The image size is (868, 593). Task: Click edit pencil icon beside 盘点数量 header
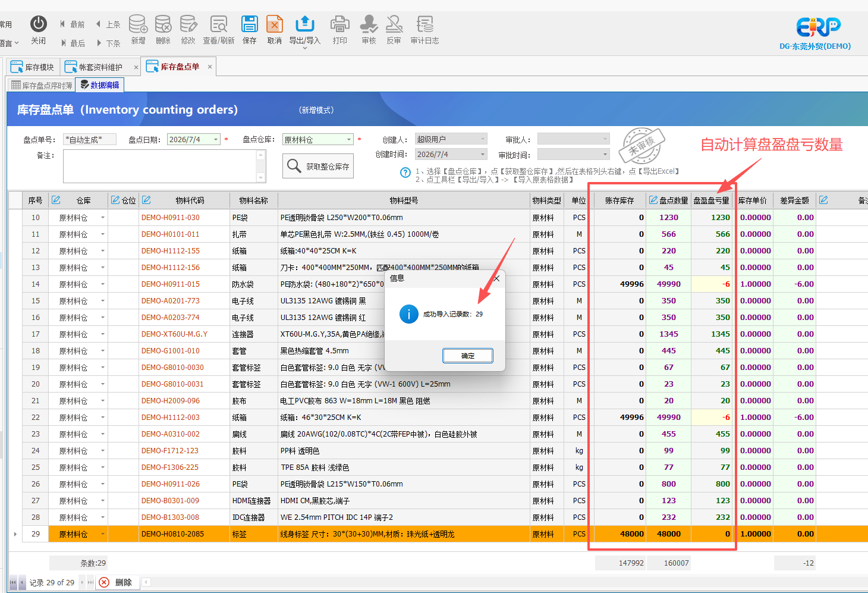[653, 200]
